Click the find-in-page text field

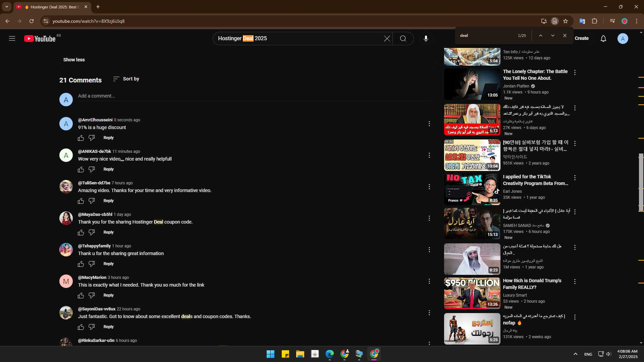click(x=486, y=36)
